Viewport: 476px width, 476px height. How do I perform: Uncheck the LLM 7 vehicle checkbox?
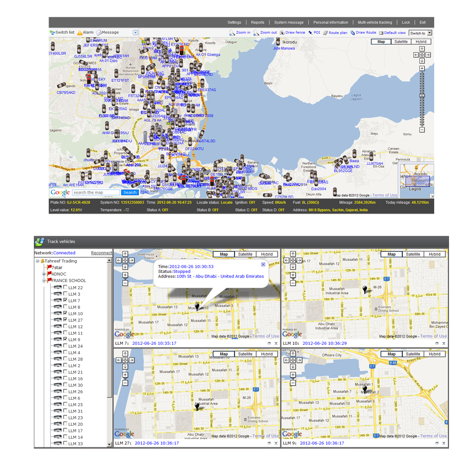[x=65, y=300]
